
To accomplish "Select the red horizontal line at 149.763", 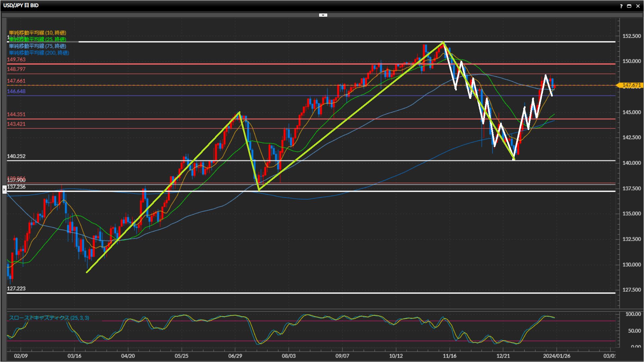I will [x=201, y=64].
